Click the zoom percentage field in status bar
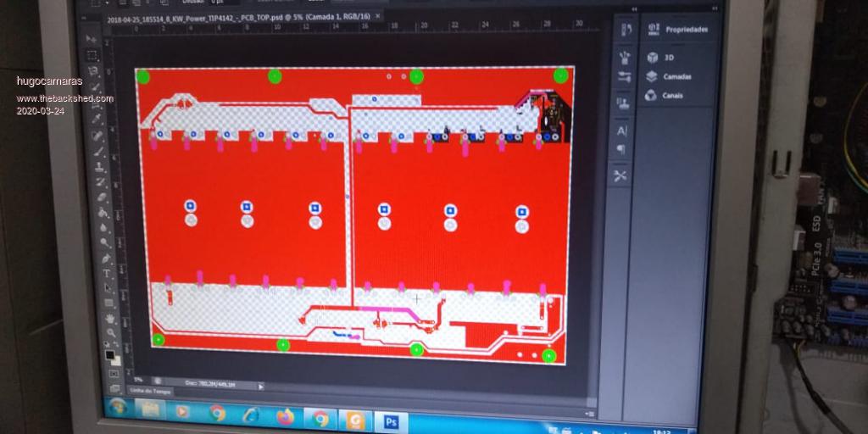This screenshot has height=434, width=868. (x=138, y=379)
